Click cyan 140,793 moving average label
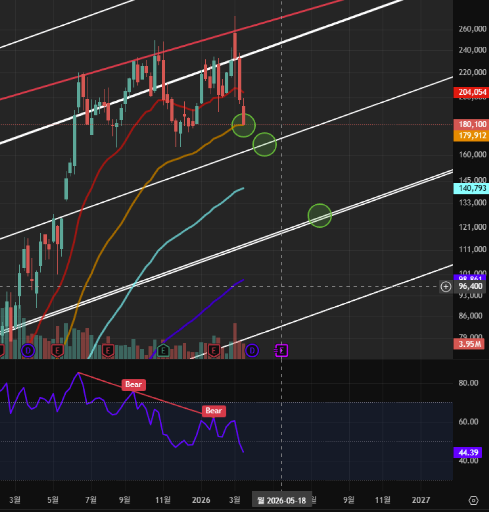The image size is (489, 512). 471,188
